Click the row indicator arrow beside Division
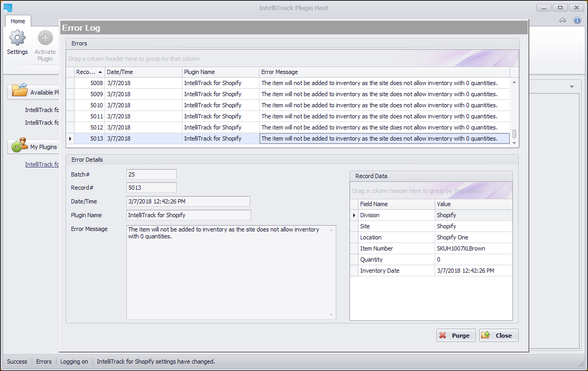The height and width of the screenshot is (371, 588). [x=354, y=215]
